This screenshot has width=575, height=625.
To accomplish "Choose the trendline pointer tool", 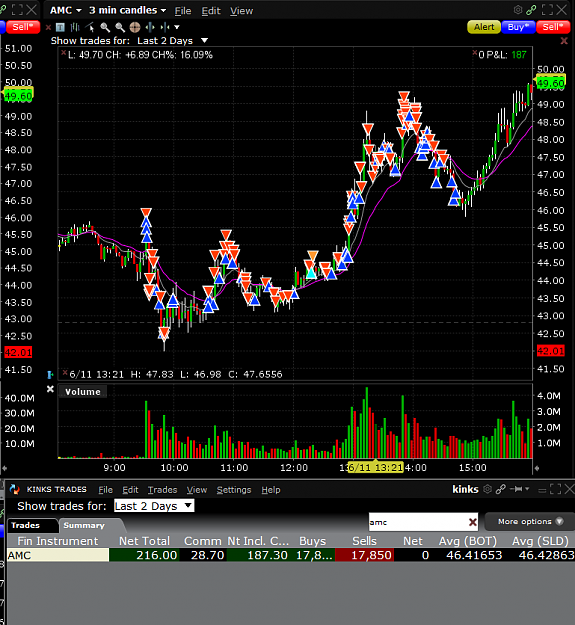I will click(90, 27).
